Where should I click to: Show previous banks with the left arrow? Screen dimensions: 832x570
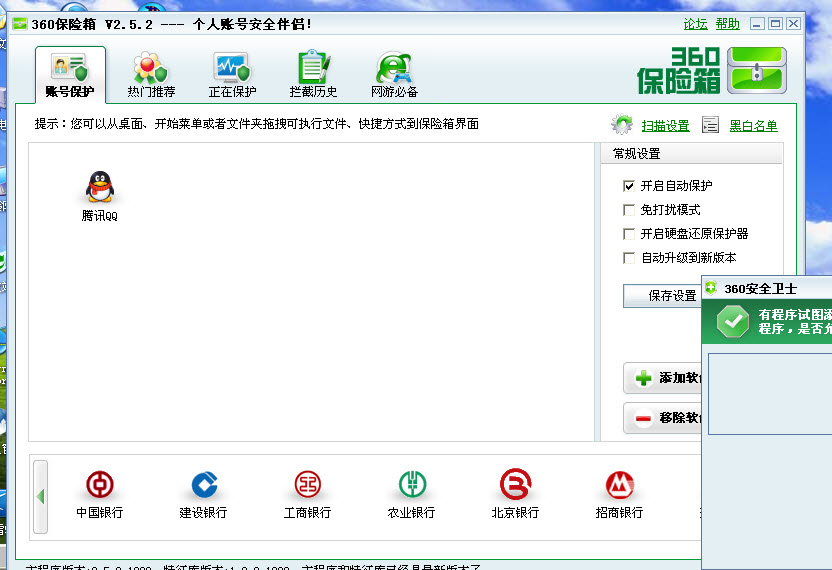coord(40,497)
